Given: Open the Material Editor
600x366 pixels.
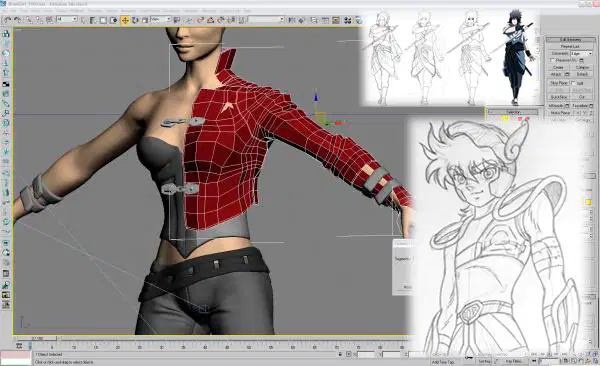Looking at the screenshot, I should point(347,20).
